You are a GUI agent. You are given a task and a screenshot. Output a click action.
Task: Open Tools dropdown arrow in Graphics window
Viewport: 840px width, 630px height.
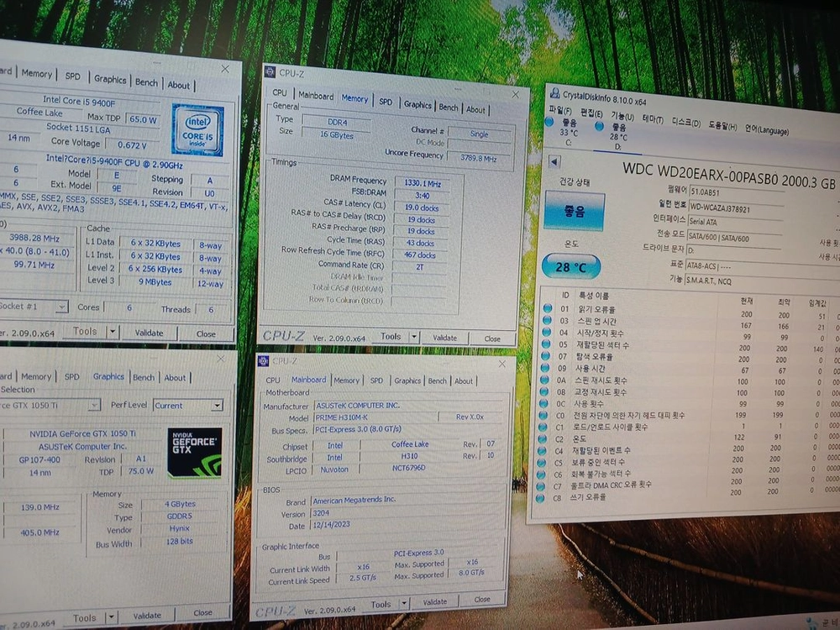pyautogui.click(x=112, y=617)
